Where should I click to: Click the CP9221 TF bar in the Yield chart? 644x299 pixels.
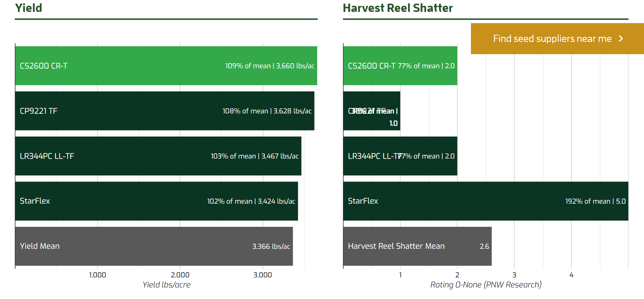(x=164, y=111)
